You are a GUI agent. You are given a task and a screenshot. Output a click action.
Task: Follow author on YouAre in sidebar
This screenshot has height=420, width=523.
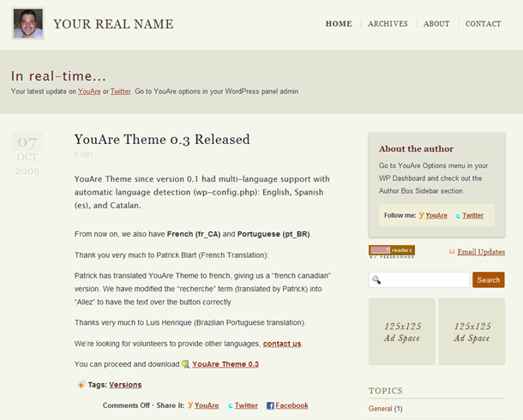[436, 216]
